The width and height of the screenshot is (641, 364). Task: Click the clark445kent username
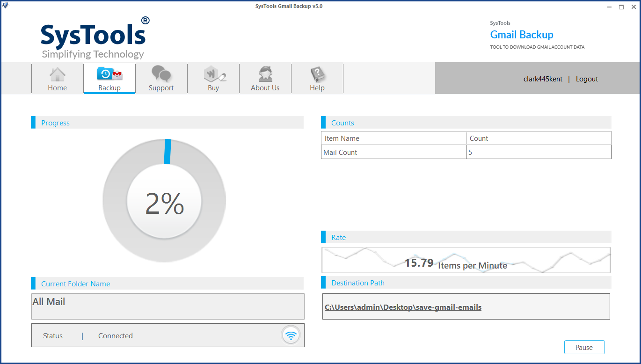click(543, 79)
